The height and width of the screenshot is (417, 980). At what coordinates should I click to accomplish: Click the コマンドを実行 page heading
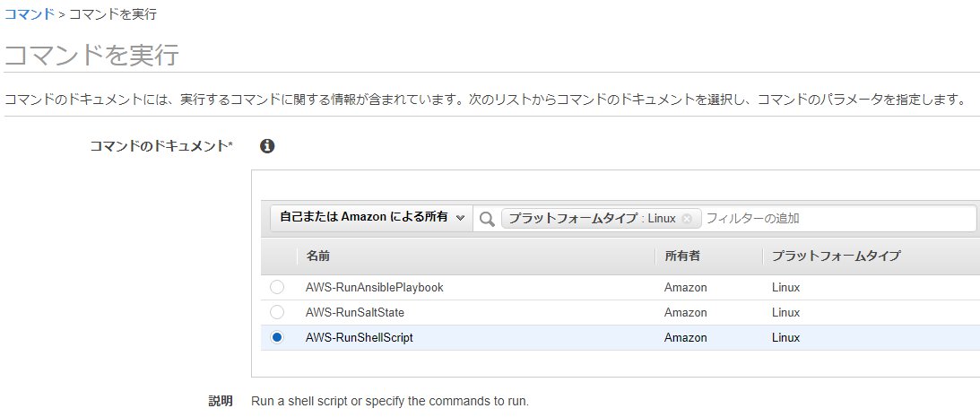click(92, 54)
